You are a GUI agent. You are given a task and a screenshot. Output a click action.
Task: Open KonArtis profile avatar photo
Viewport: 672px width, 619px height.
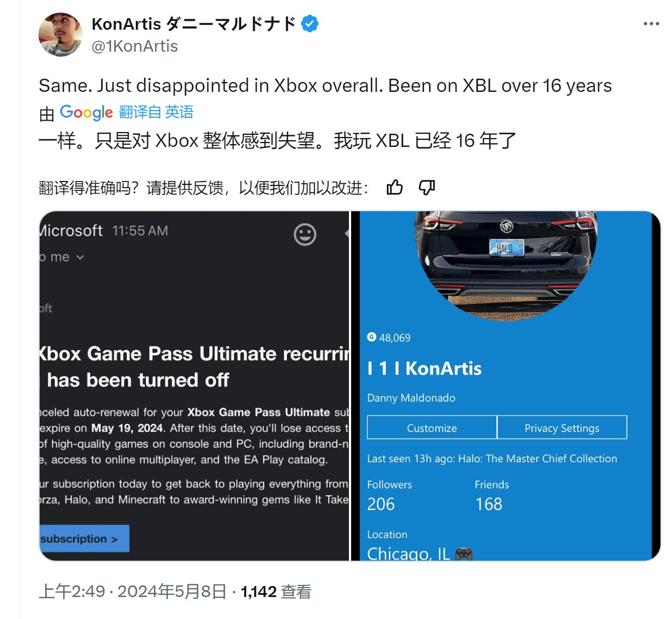tap(61, 35)
